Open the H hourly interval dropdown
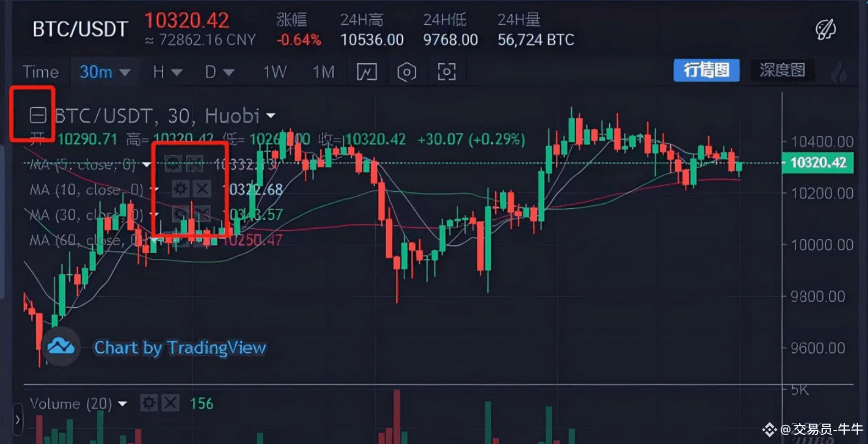Screen dimensions: 868x444 168,72
